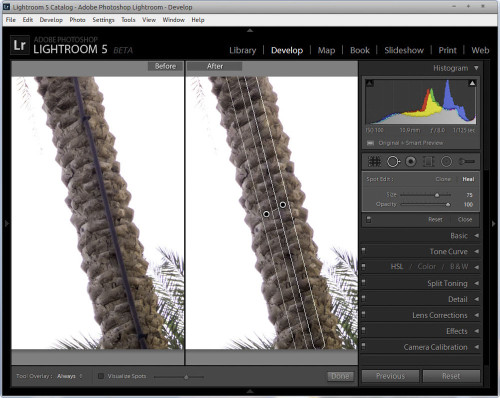Toggle the Detail panel on/off switch
This screenshot has width=500, height=398.
pos(364,298)
